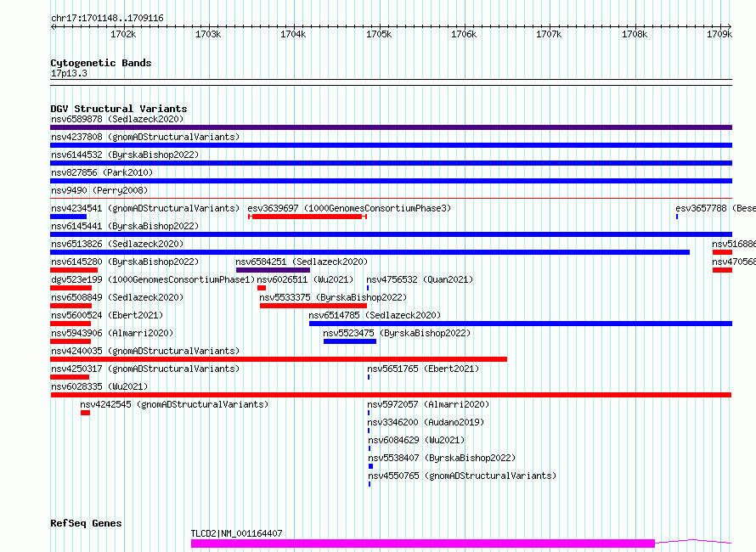This screenshot has height=552, width=756.
Task: Click the nsv6589878 (Sedlazeck2020) variant label
Action: point(117,119)
